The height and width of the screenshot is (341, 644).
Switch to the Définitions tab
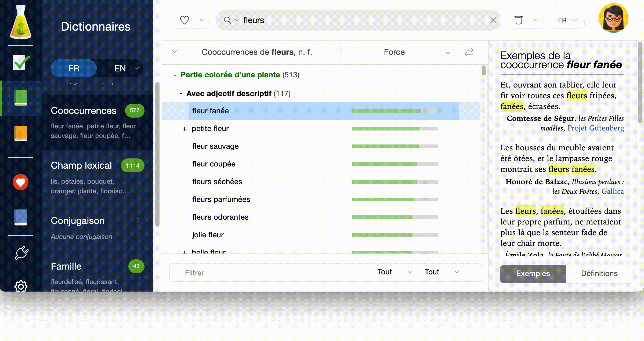[599, 274]
